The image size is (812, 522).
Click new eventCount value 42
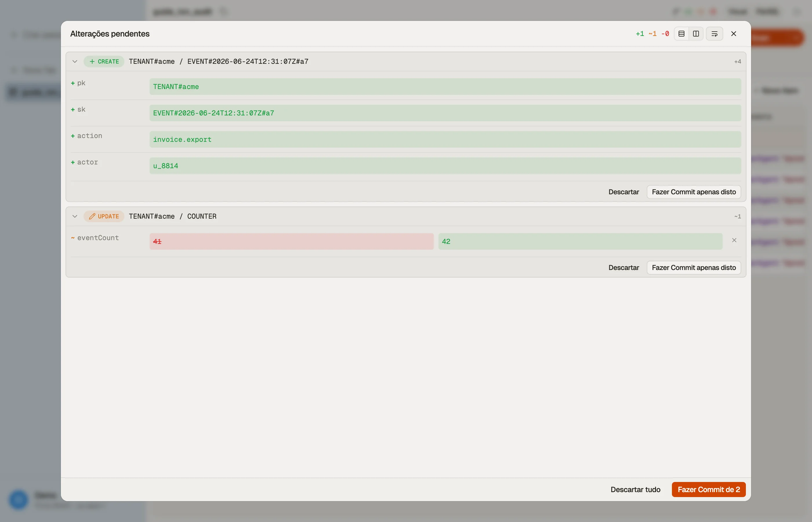pos(580,241)
